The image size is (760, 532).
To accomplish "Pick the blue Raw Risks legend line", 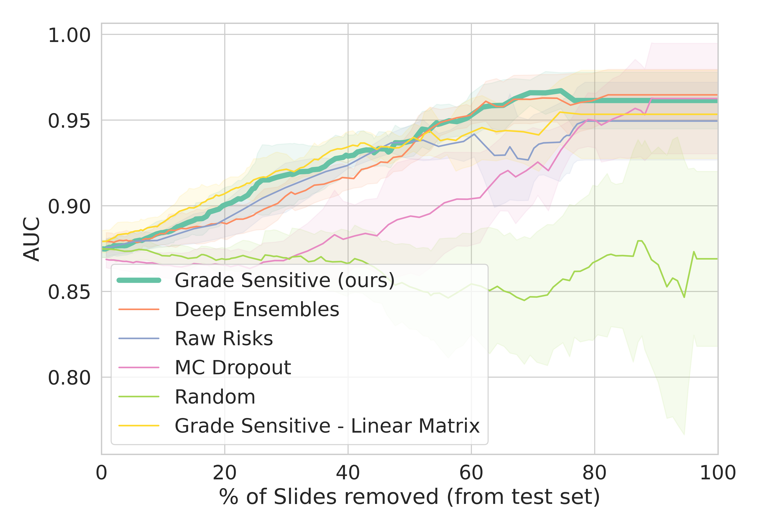I will 139,338.
